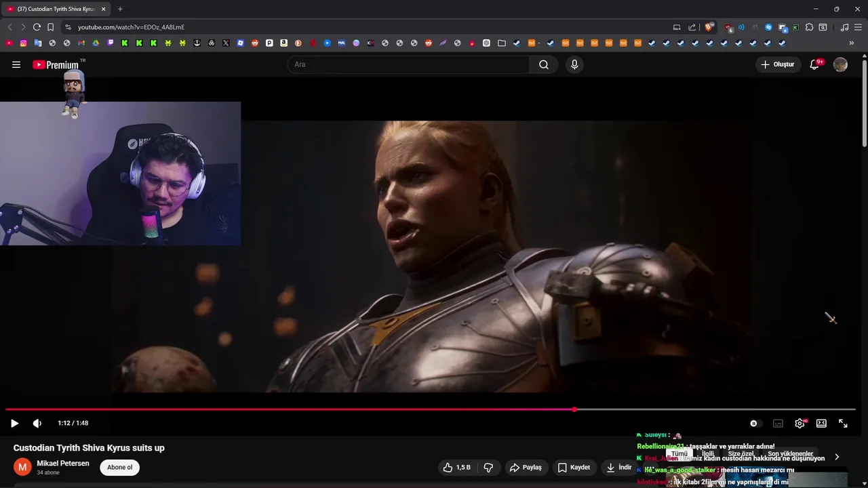Image resolution: width=868 pixels, height=488 pixels.
Task: Open the YouTube bookmark
Action: click(x=9, y=43)
